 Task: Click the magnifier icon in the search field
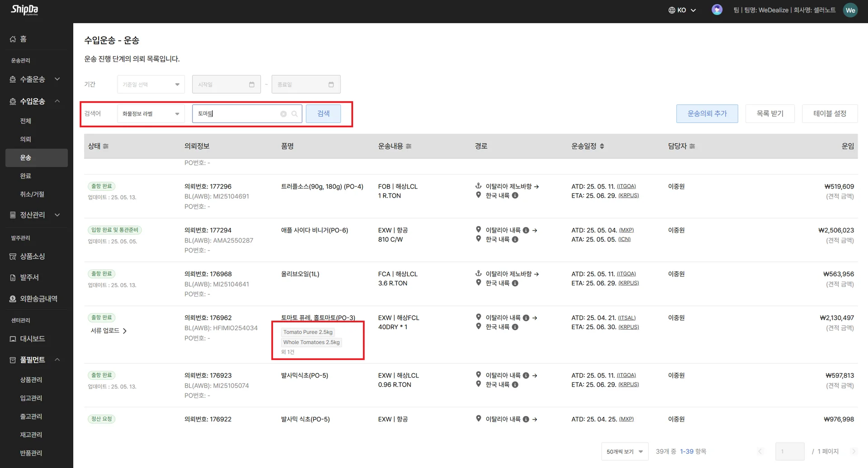(x=294, y=114)
